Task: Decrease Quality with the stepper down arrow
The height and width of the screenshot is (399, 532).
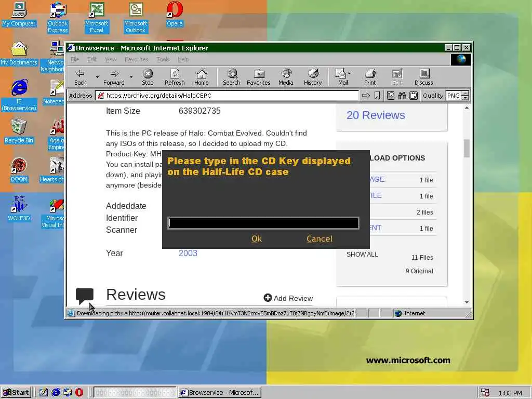Action: pos(466,98)
